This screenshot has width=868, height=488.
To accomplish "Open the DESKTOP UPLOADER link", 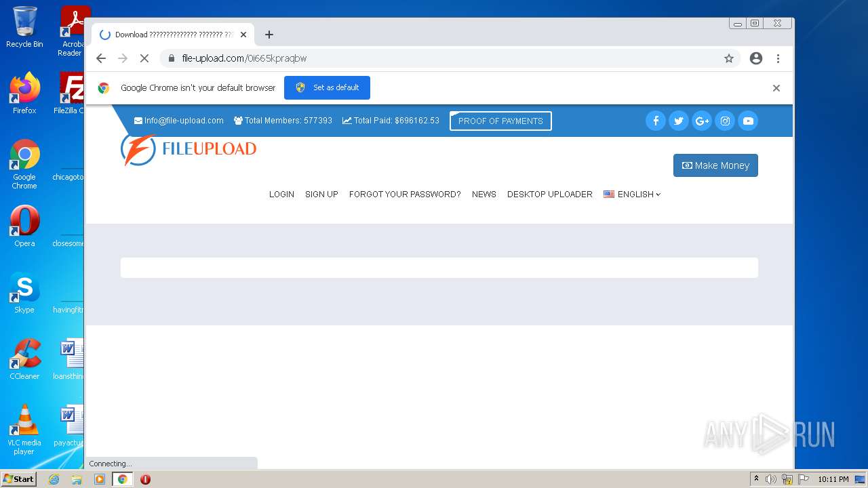I will (x=550, y=195).
